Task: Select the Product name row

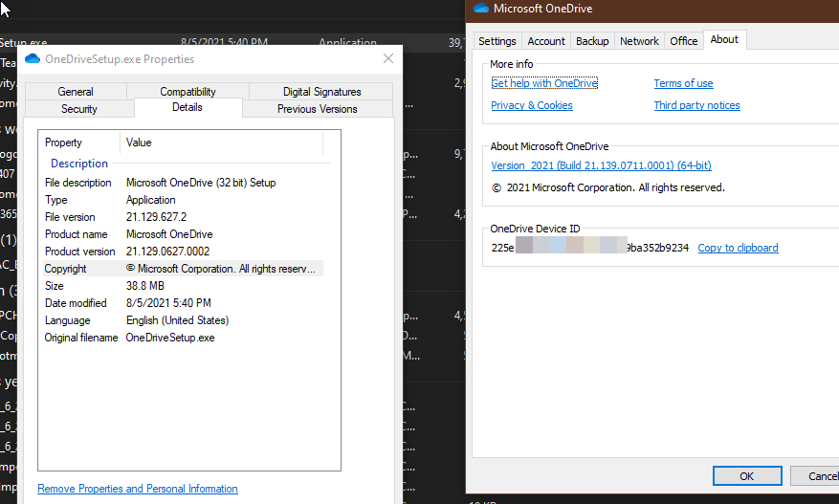Action: pyautogui.click(x=183, y=233)
